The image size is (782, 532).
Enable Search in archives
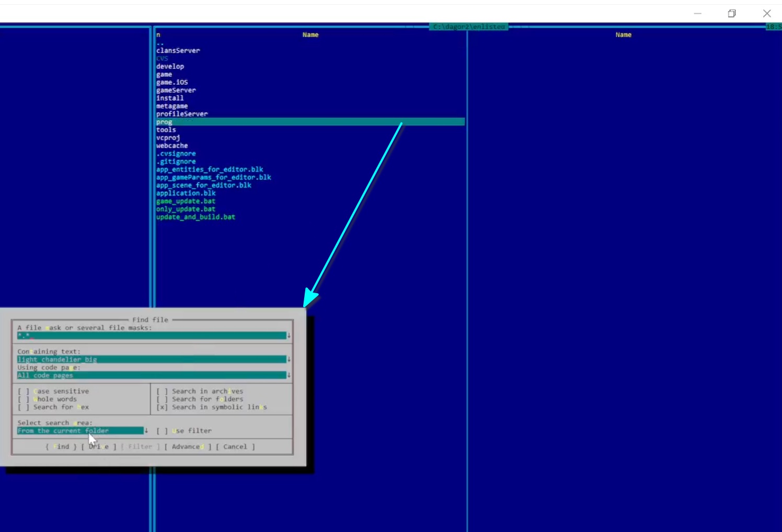[x=162, y=391]
